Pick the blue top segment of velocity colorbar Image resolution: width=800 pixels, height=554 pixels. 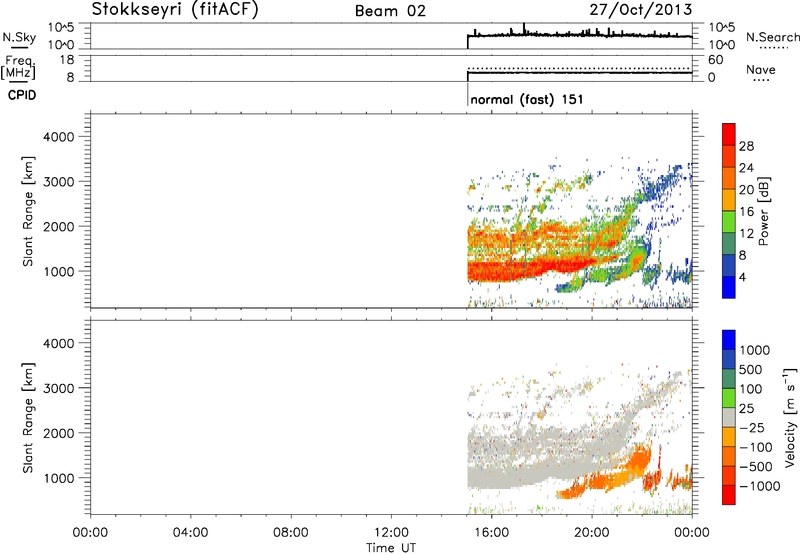729,340
